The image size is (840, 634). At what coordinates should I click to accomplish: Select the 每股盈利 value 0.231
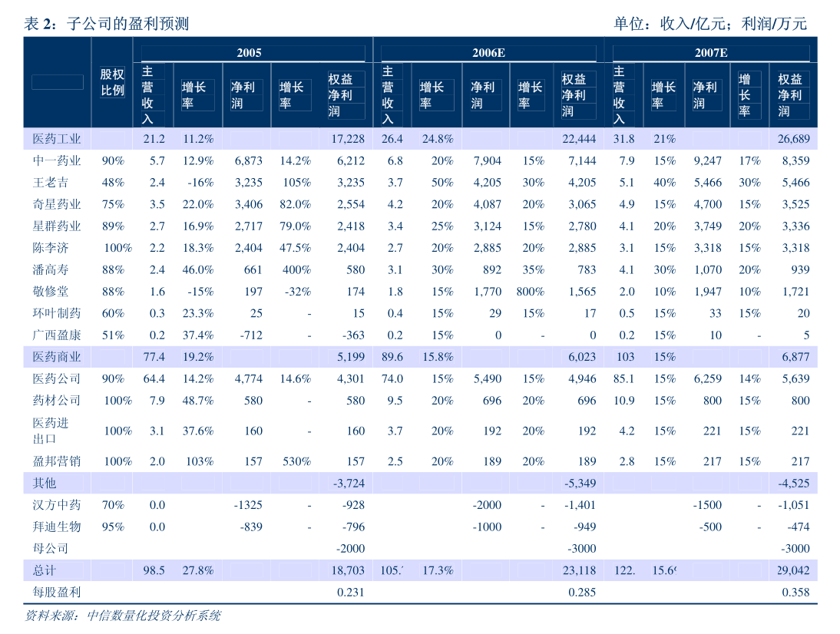tap(350, 593)
